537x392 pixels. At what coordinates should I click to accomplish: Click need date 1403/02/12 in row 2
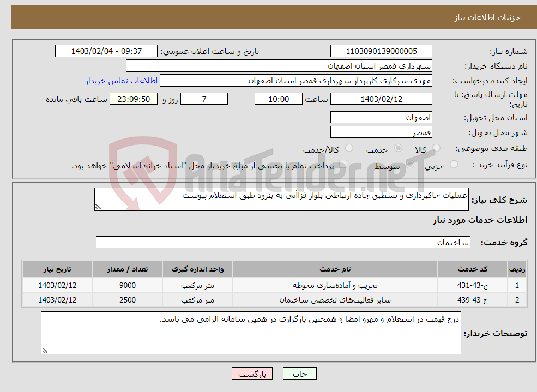click(x=57, y=300)
